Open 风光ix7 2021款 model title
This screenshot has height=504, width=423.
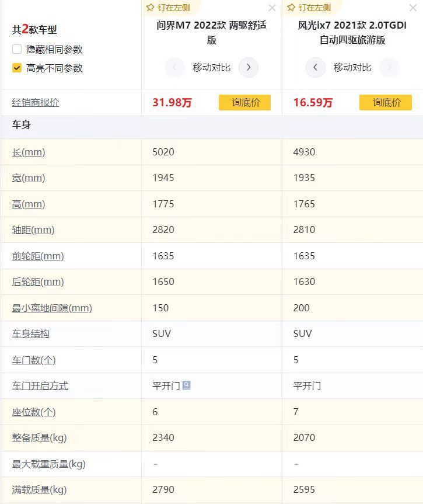pyautogui.click(x=352, y=33)
